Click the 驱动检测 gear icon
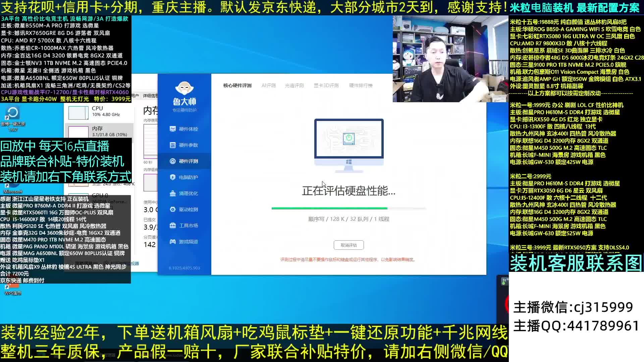Image resolution: width=644 pixels, height=362 pixels. click(173, 209)
